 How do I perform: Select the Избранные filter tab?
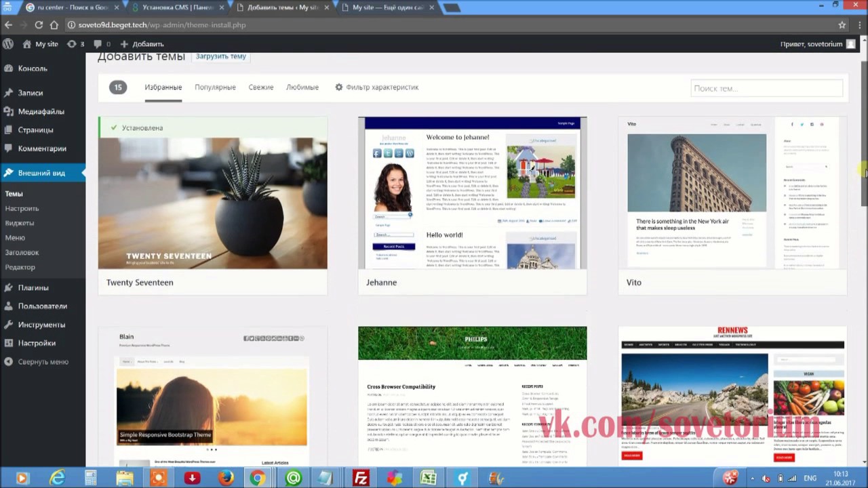(x=163, y=87)
